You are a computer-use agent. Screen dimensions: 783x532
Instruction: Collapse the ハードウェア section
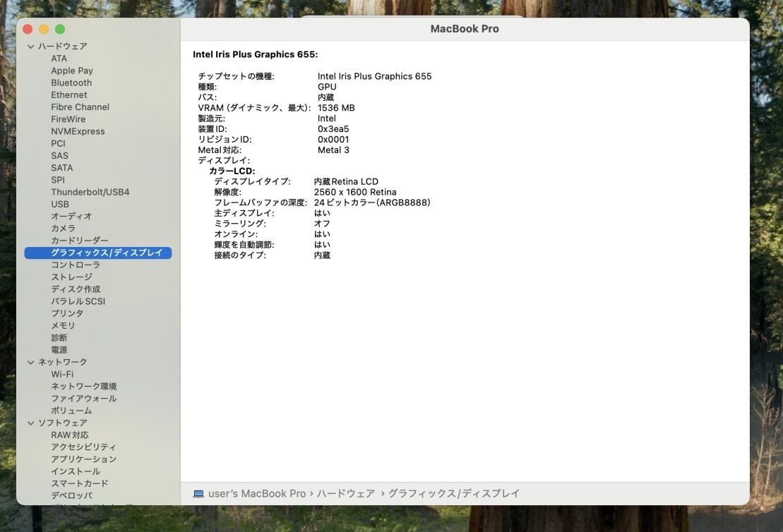pos(30,47)
